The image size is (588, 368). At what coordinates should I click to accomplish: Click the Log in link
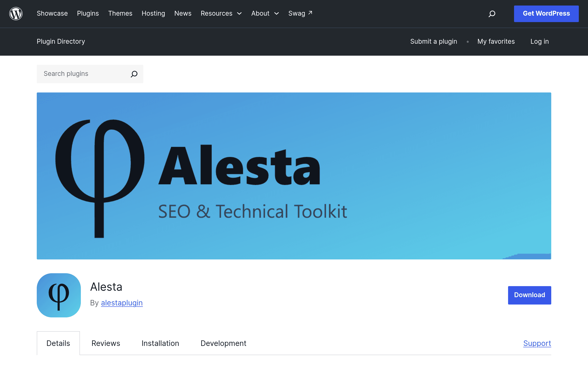[x=539, y=41]
